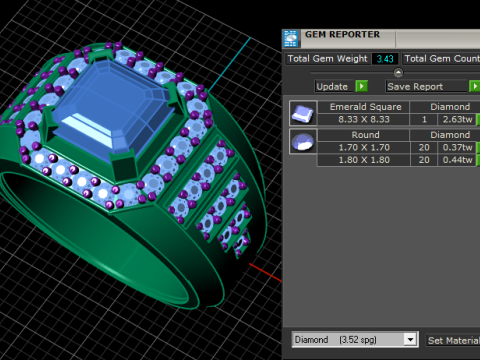
Task: Click the Round header cell
Action: (363, 135)
